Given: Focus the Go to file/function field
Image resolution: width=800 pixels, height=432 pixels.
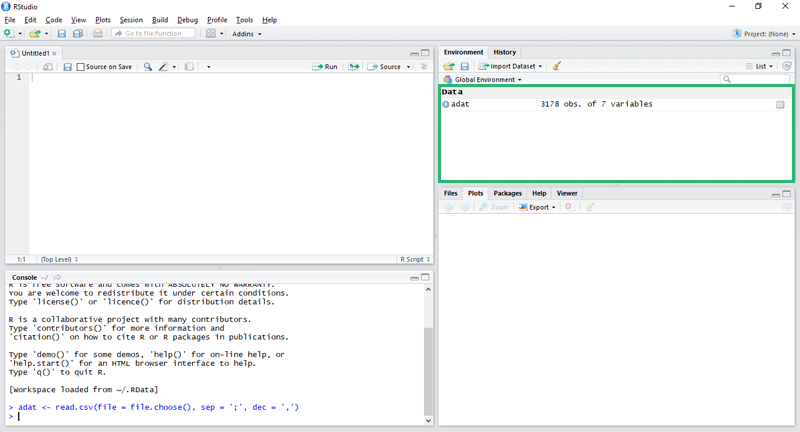Looking at the screenshot, I should (154, 34).
